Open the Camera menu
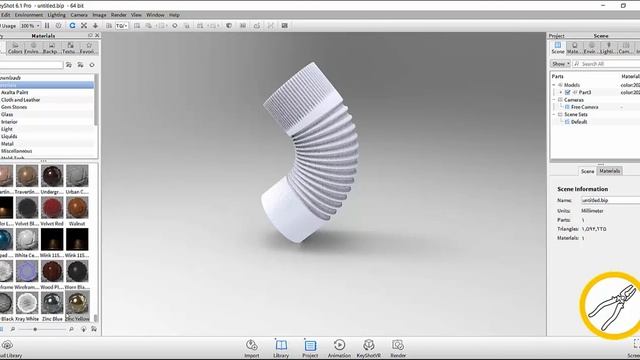The image size is (640, 360). click(79, 15)
